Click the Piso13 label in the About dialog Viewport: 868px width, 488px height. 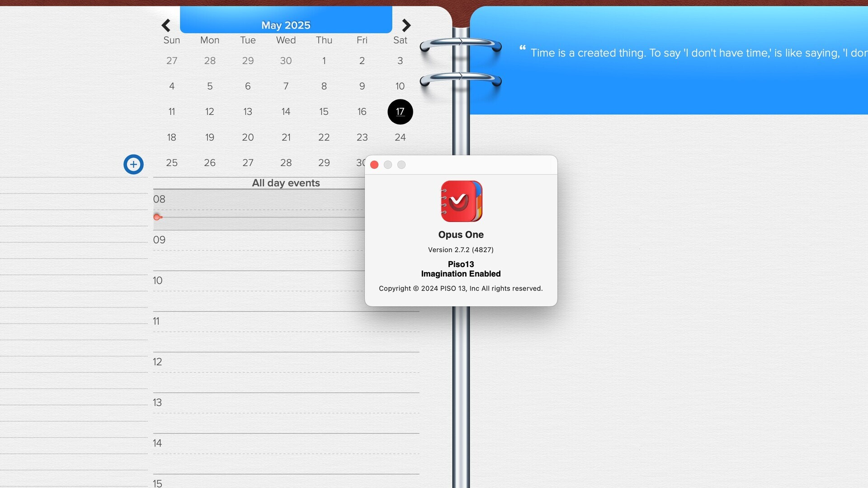(x=461, y=264)
